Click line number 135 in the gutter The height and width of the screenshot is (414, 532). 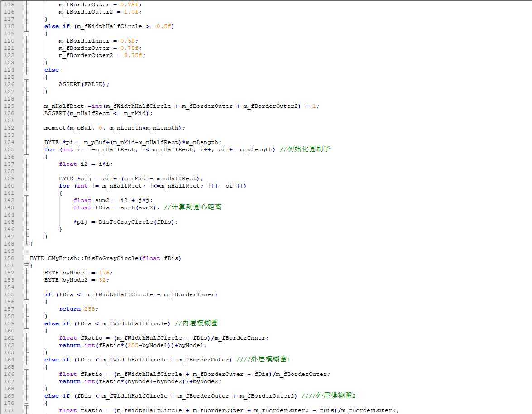click(9, 149)
